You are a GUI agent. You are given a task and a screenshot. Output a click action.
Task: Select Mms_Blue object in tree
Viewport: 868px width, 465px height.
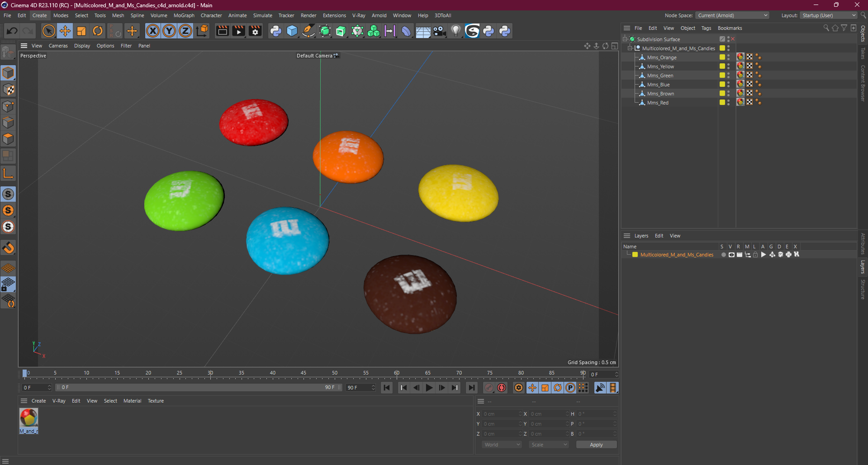coord(658,85)
